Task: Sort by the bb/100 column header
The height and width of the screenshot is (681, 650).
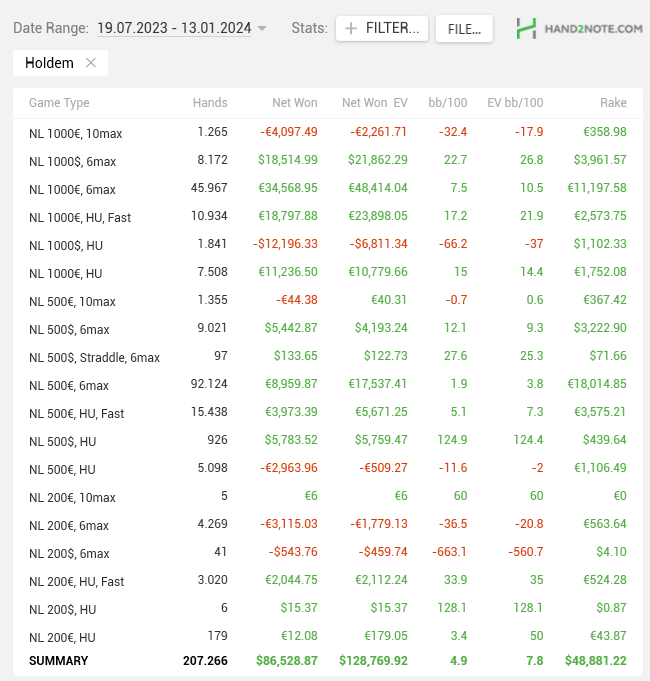Action: pos(448,102)
